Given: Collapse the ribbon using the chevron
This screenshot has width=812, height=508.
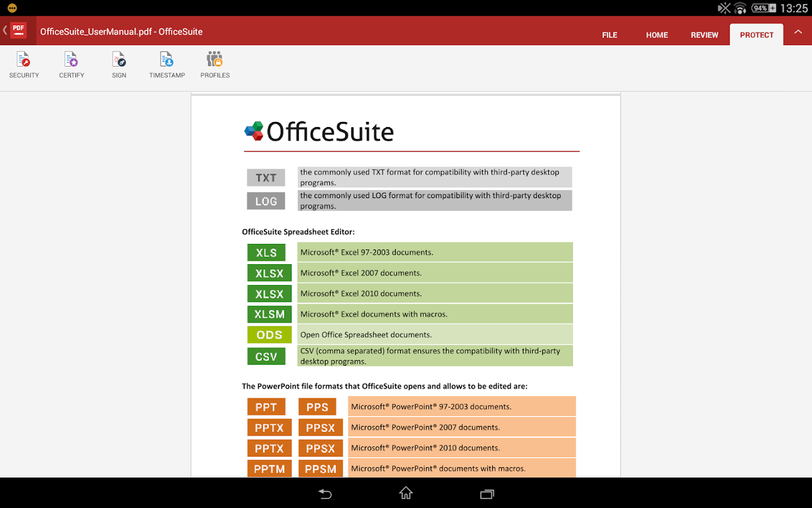Looking at the screenshot, I should pos(798,32).
